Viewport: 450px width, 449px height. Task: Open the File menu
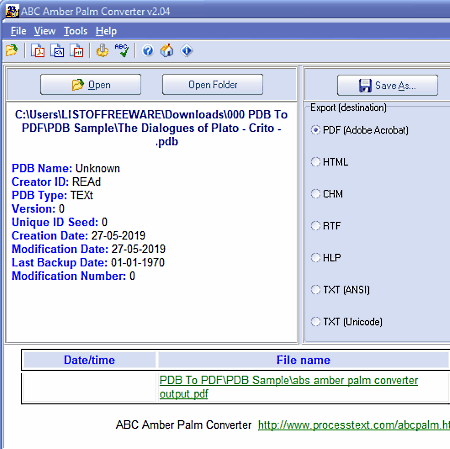coord(18,31)
